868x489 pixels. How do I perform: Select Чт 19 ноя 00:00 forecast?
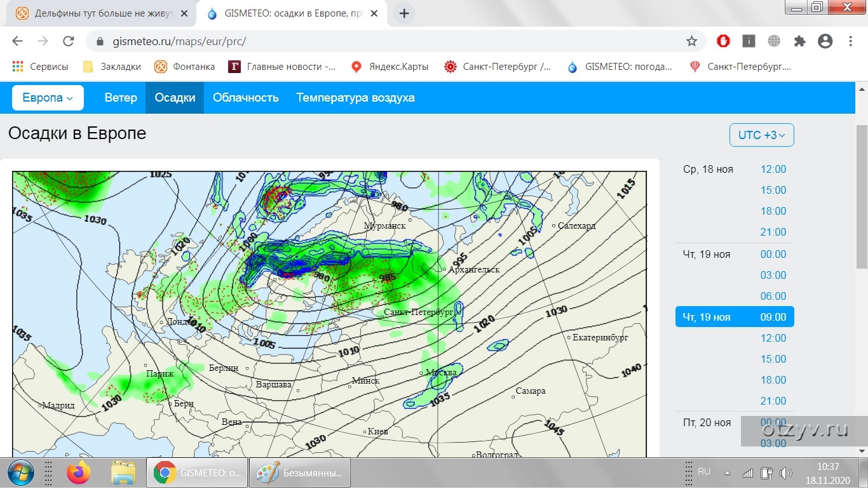tap(773, 255)
